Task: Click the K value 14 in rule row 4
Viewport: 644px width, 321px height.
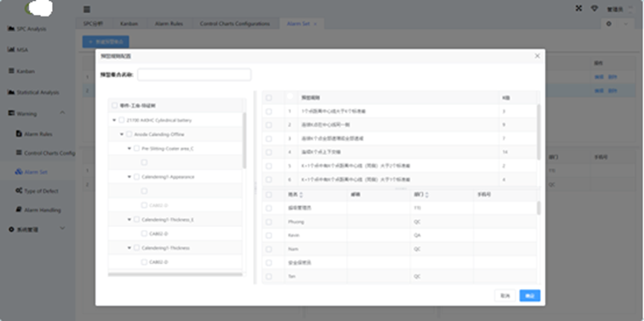Action: click(x=506, y=152)
